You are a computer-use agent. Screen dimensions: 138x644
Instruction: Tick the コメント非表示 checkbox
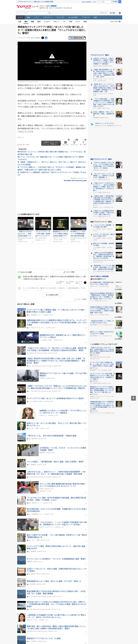click(75, 299)
